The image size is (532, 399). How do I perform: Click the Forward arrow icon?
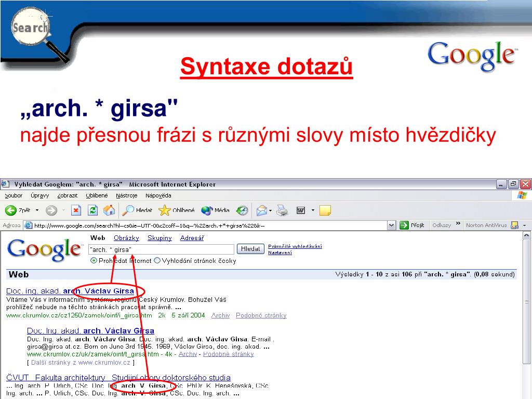pyautogui.click(x=51, y=210)
